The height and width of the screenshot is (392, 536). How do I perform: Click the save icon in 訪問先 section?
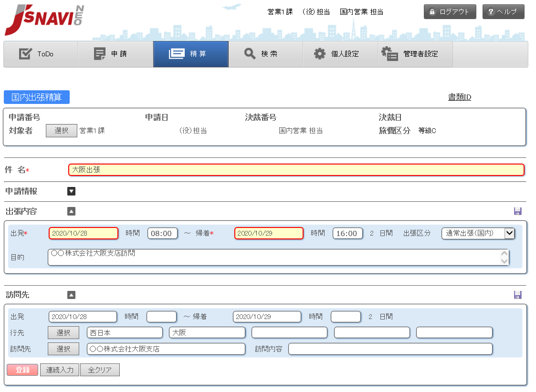[x=517, y=295]
